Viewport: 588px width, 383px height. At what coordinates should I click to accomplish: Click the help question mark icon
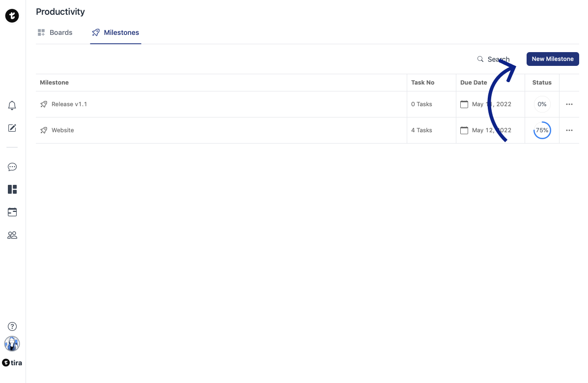click(x=12, y=326)
